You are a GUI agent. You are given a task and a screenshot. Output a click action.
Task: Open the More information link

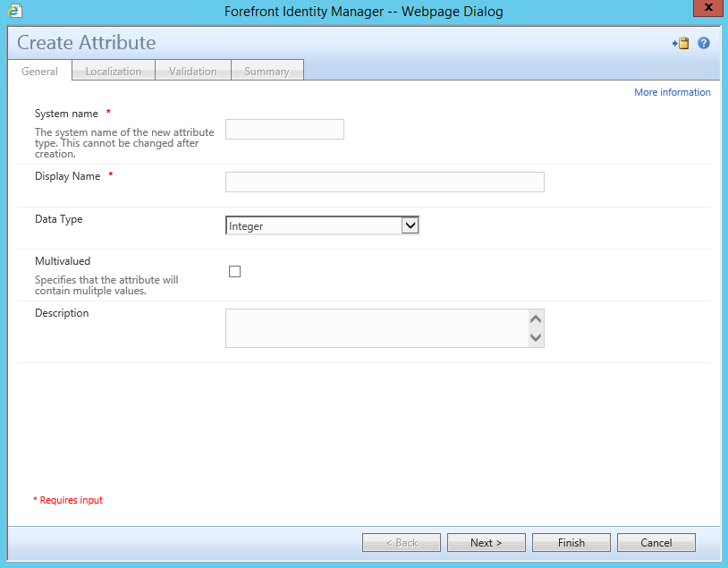(x=672, y=91)
